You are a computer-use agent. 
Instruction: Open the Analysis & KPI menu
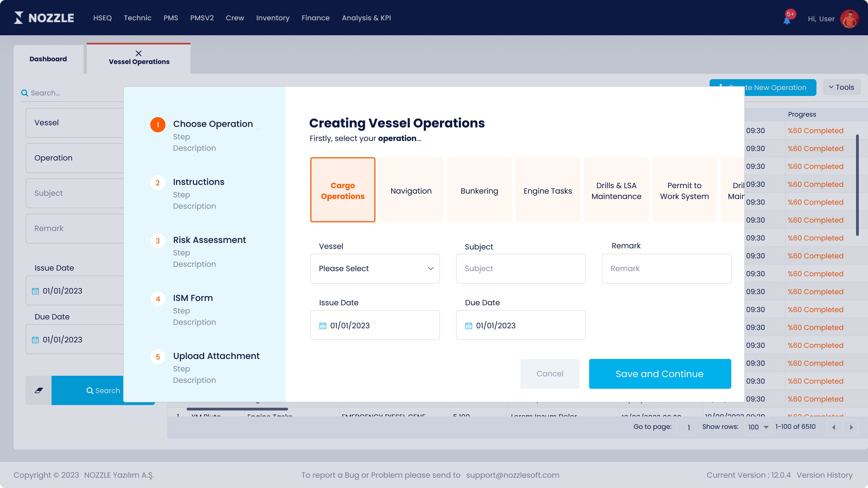[366, 18]
